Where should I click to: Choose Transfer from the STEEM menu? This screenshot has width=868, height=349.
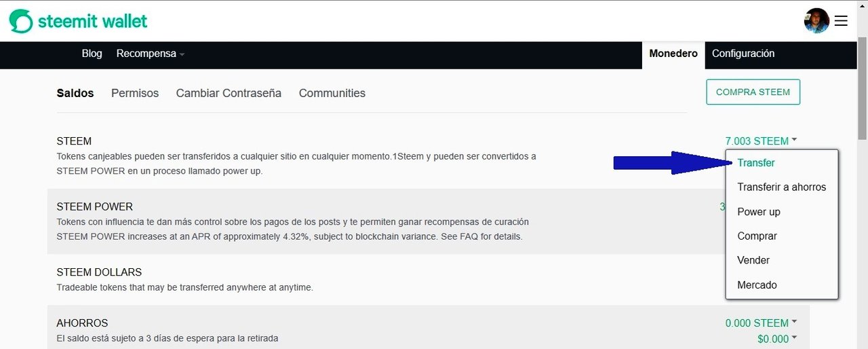(756, 163)
